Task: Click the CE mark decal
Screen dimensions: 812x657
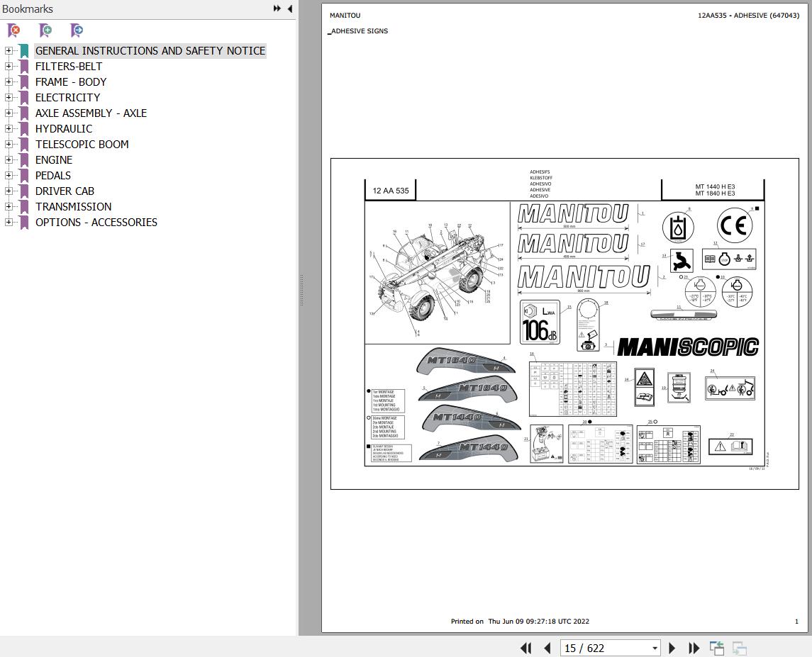Action: [x=734, y=225]
